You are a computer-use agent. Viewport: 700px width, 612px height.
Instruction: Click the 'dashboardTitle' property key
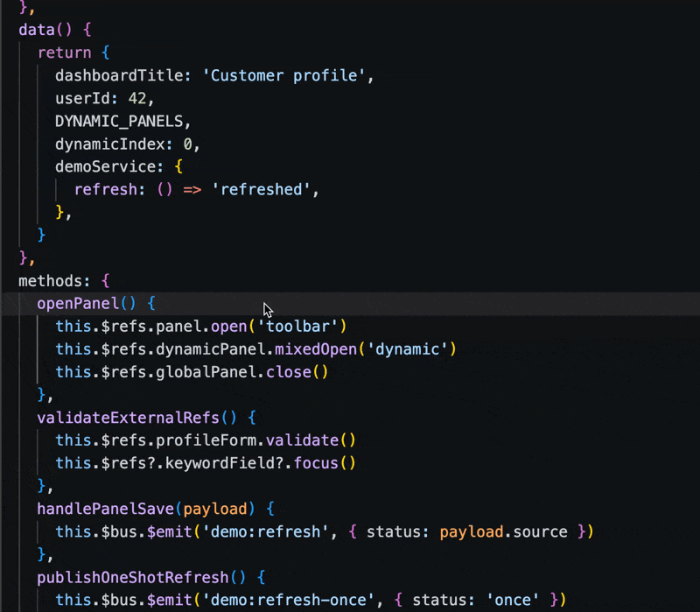[x=119, y=75]
